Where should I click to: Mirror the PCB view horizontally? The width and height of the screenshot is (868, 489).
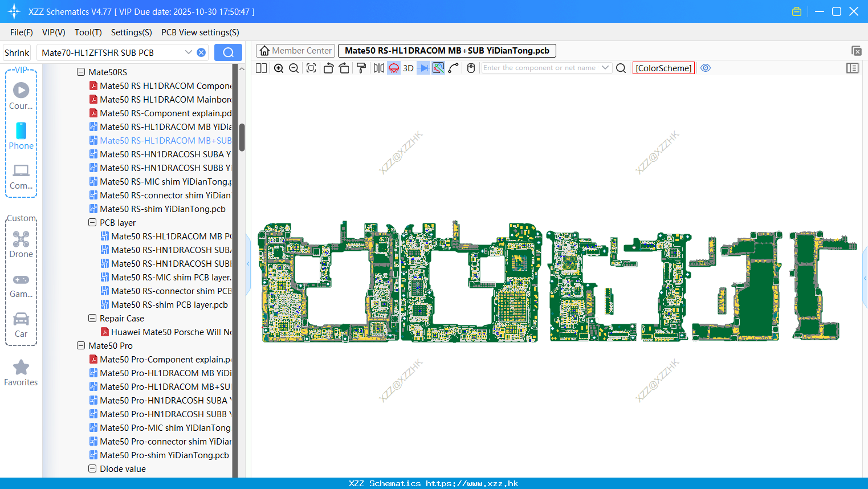(379, 68)
